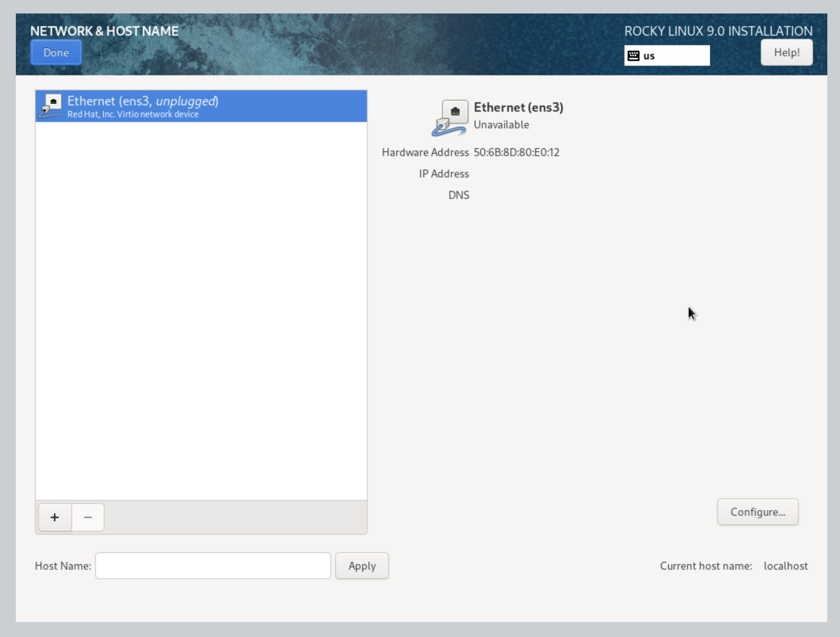Image resolution: width=840 pixels, height=637 pixels.
Task: Focus the Host Name text field
Action: pyautogui.click(x=213, y=566)
